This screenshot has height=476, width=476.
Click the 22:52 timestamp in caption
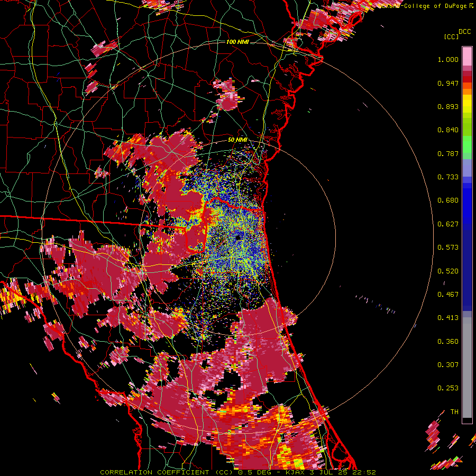[x=365, y=472]
